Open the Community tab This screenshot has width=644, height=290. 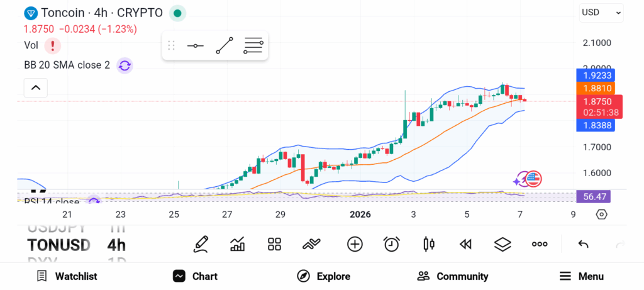[x=453, y=276]
